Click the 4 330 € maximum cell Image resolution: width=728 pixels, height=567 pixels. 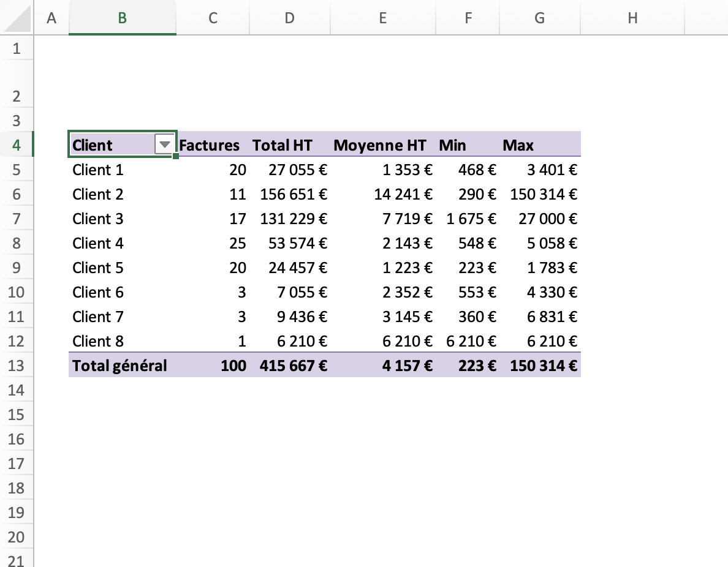[539, 292]
